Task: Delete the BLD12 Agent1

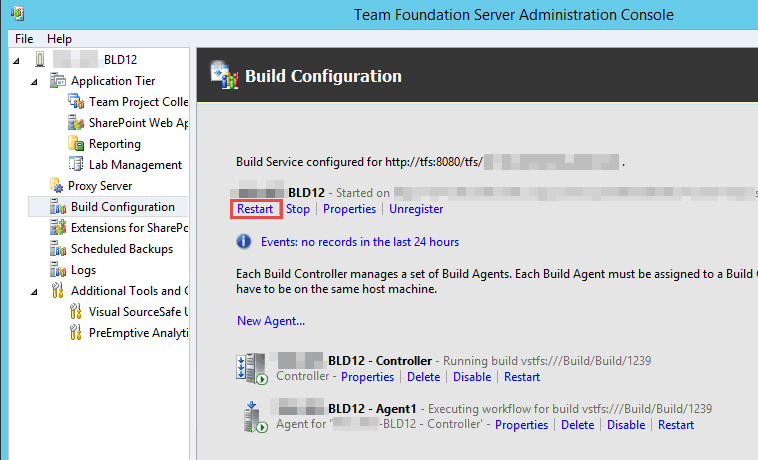Action: point(577,425)
